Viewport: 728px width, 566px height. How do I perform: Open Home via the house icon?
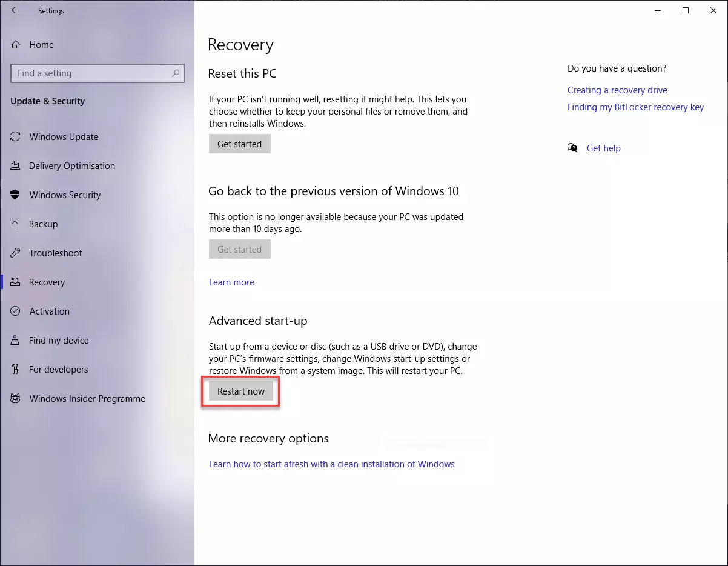coord(16,44)
